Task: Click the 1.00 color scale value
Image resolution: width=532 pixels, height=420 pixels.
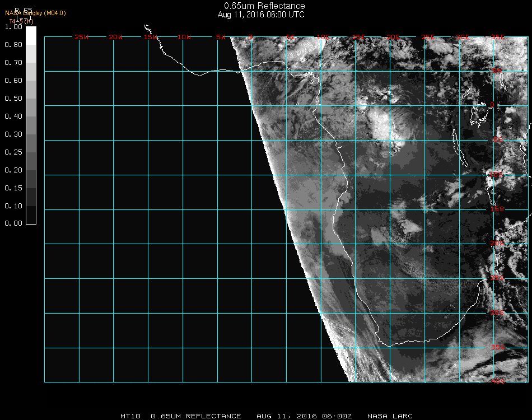Action: [13, 27]
